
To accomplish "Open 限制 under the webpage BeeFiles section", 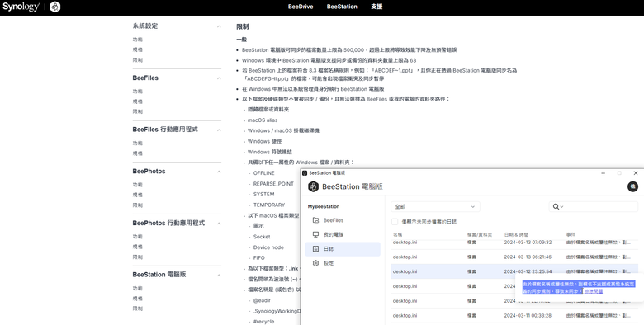I will [138, 111].
